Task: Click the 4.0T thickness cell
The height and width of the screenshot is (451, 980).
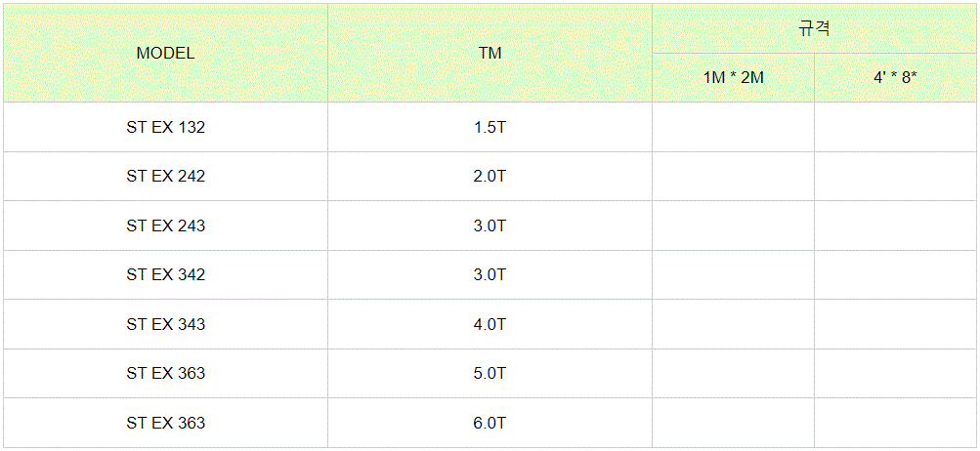Action: (490, 324)
